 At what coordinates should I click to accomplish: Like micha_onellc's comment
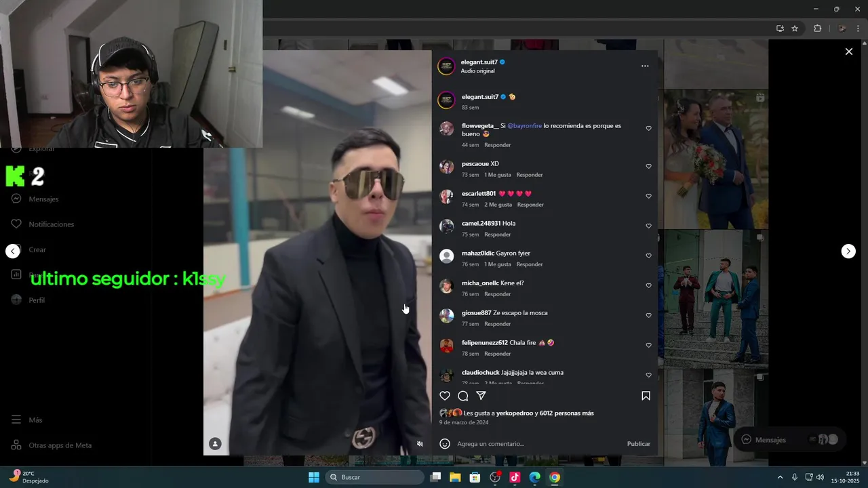(648, 285)
